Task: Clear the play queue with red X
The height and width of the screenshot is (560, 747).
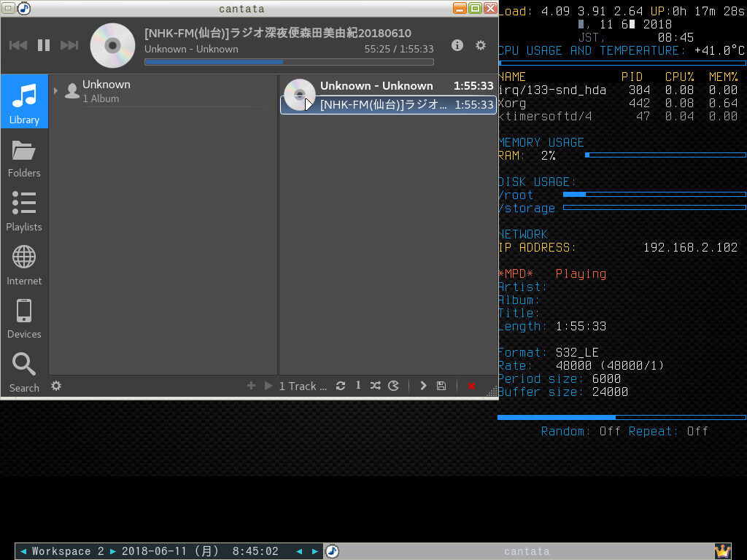Action: (x=472, y=386)
